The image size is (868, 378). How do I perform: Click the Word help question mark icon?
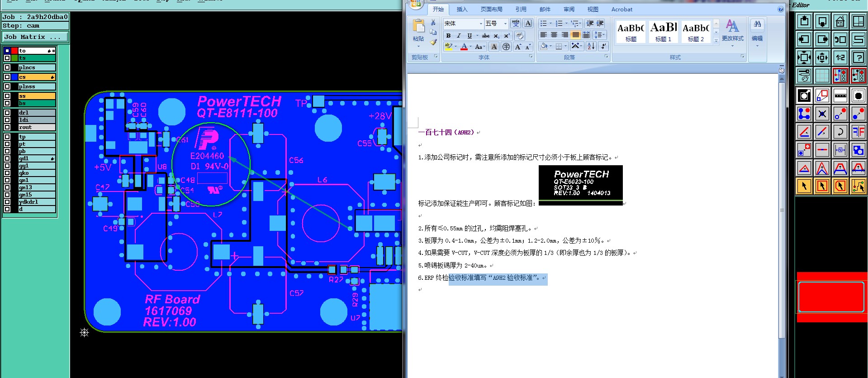(x=780, y=9)
